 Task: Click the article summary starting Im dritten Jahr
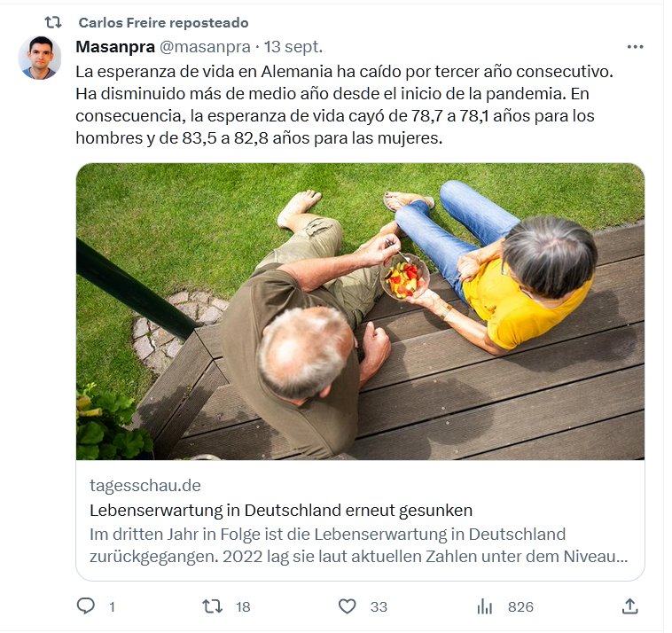click(359, 545)
